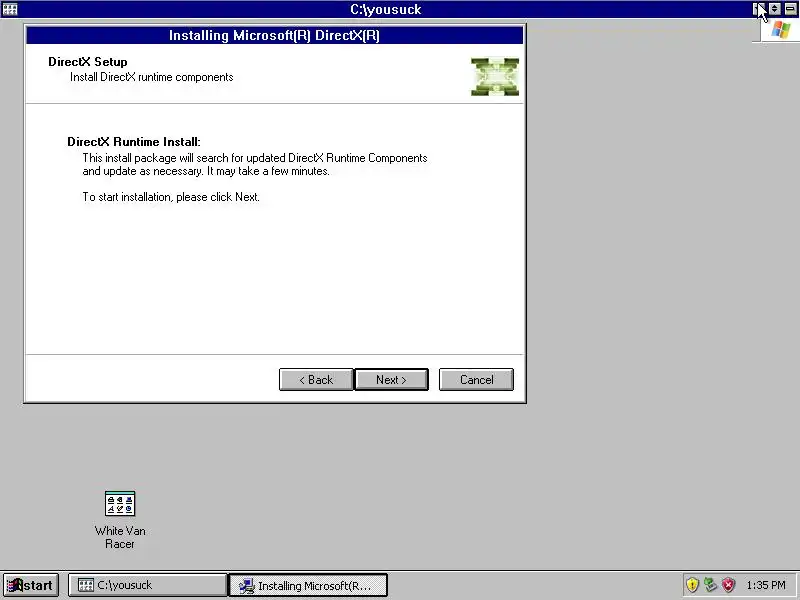Screen dimensions: 800x600
Task: Click the DirectX Setup heading text
Action: click(x=88, y=62)
